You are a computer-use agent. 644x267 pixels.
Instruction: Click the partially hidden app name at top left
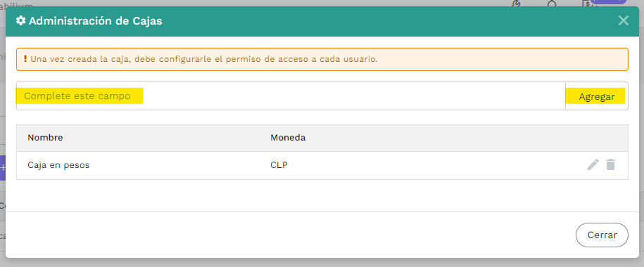[16, 6]
